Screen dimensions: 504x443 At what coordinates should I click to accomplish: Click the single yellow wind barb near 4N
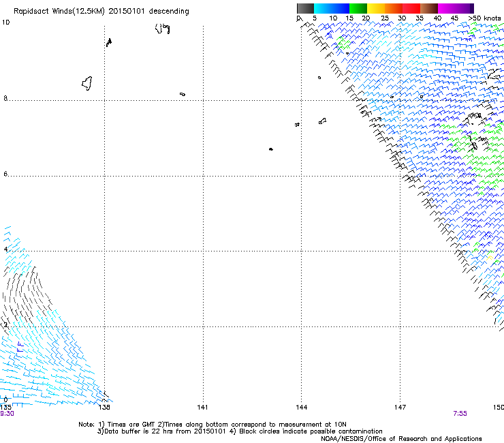(490, 258)
